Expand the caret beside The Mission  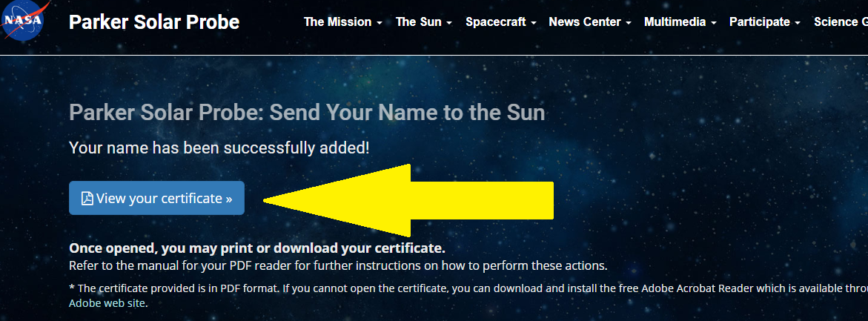[x=380, y=23]
